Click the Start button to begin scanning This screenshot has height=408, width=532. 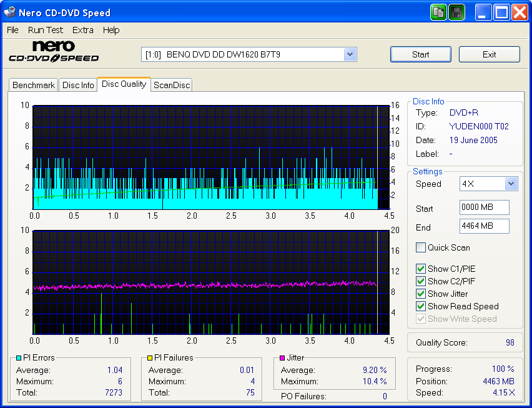point(420,54)
